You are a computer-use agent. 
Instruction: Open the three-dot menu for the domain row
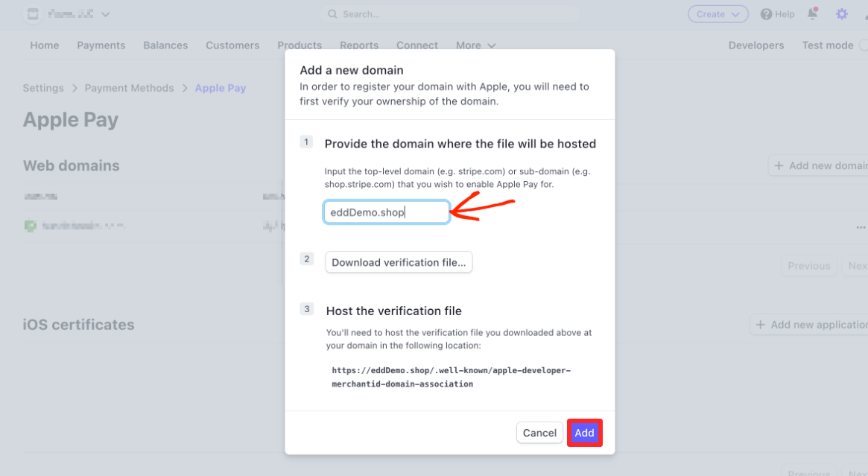[x=861, y=227]
